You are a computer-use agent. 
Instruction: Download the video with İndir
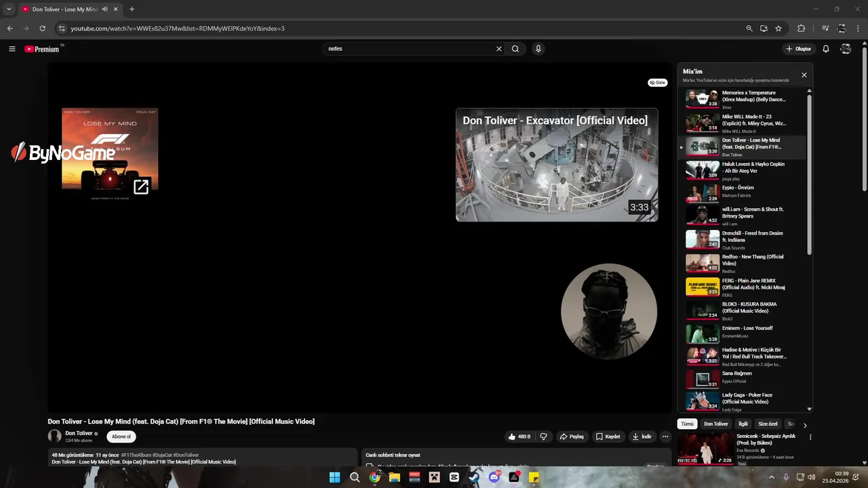(642, 436)
